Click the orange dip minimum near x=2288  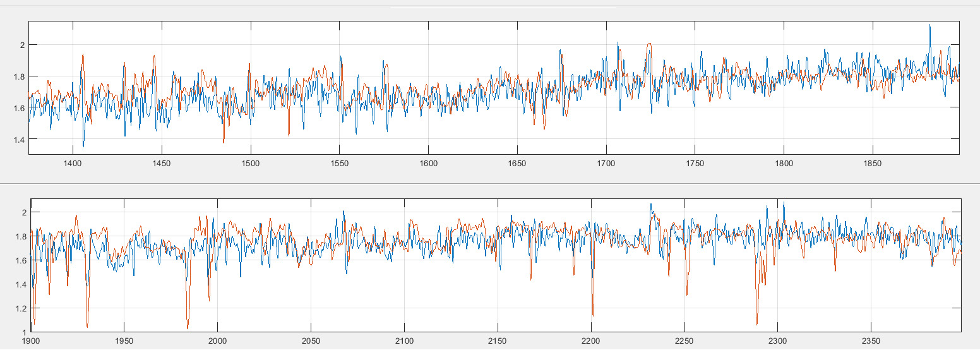point(756,323)
